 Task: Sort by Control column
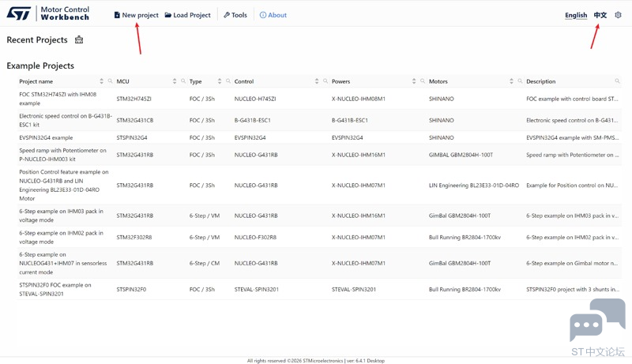coord(317,81)
